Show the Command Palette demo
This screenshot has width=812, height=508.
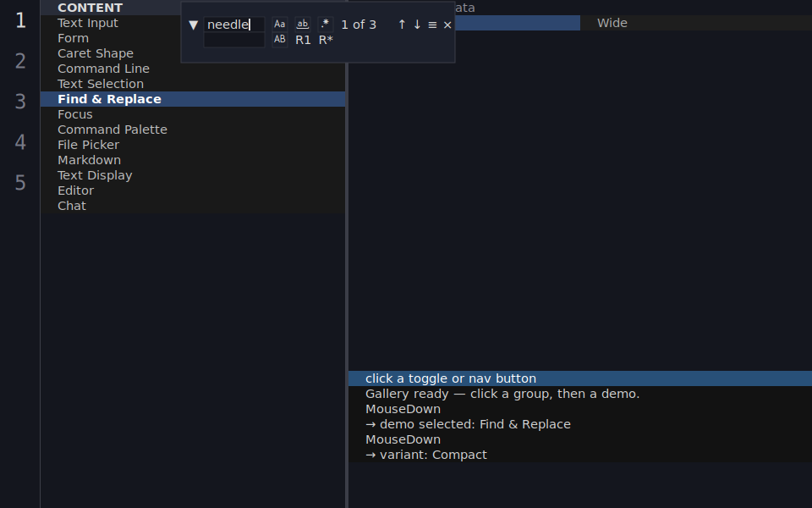coord(193,130)
